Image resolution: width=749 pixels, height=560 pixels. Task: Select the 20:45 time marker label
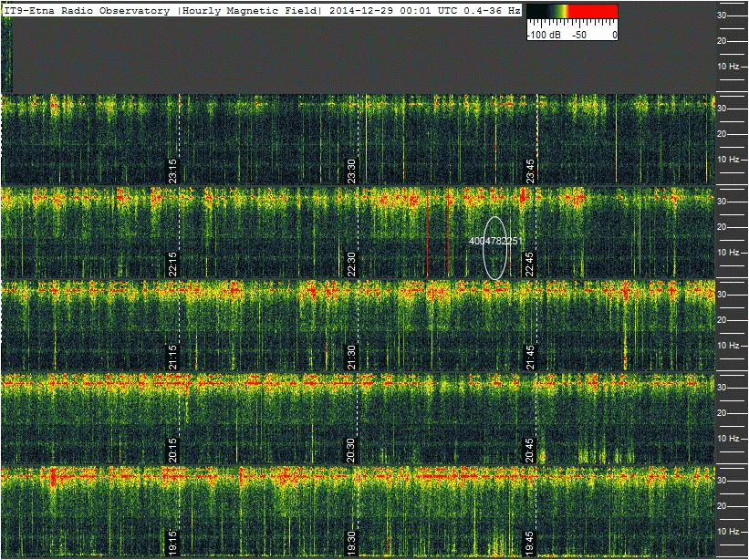pos(530,449)
